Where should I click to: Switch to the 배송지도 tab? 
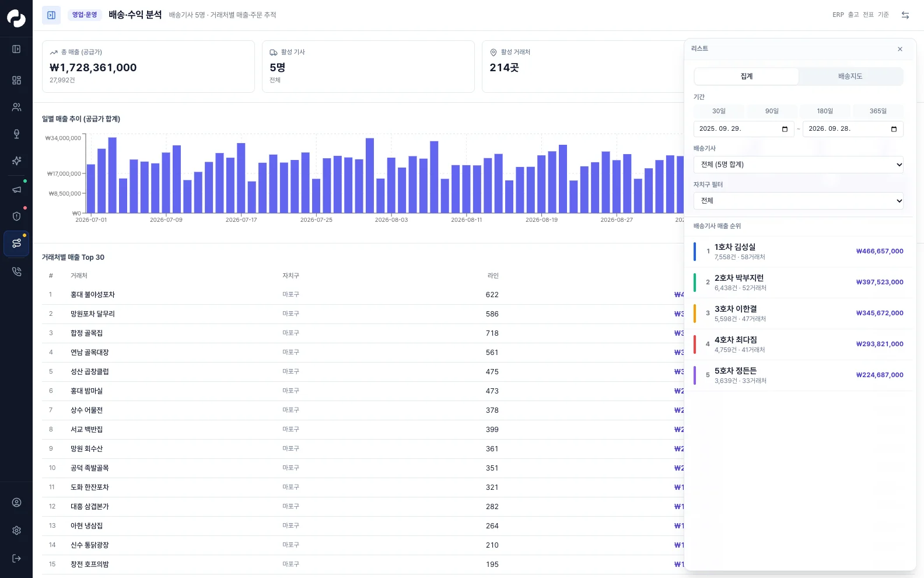coord(850,76)
